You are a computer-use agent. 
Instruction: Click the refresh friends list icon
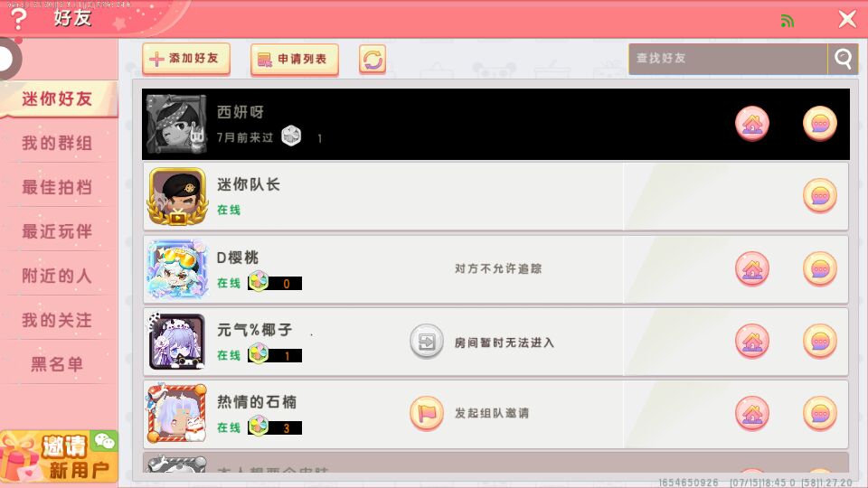(x=373, y=60)
